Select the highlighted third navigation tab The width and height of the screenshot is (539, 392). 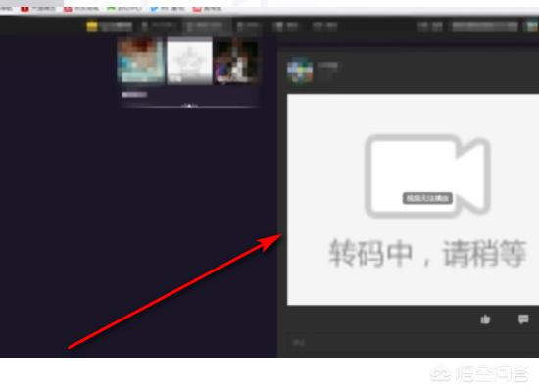tap(206, 26)
